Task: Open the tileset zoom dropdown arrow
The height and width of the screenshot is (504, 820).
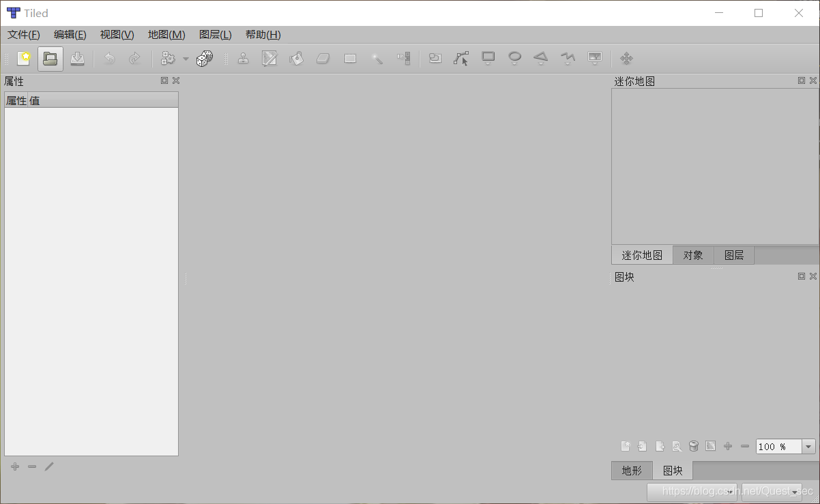Action: [809, 447]
